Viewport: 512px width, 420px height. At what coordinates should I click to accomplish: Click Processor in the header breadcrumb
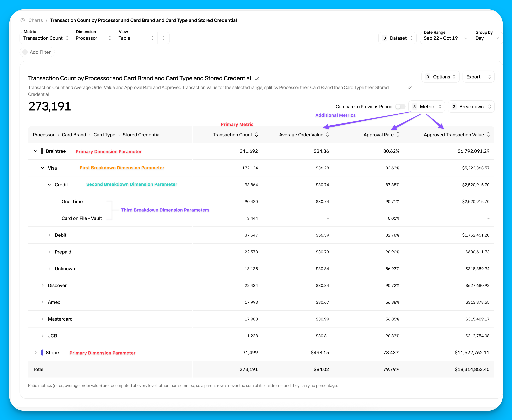pos(43,135)
